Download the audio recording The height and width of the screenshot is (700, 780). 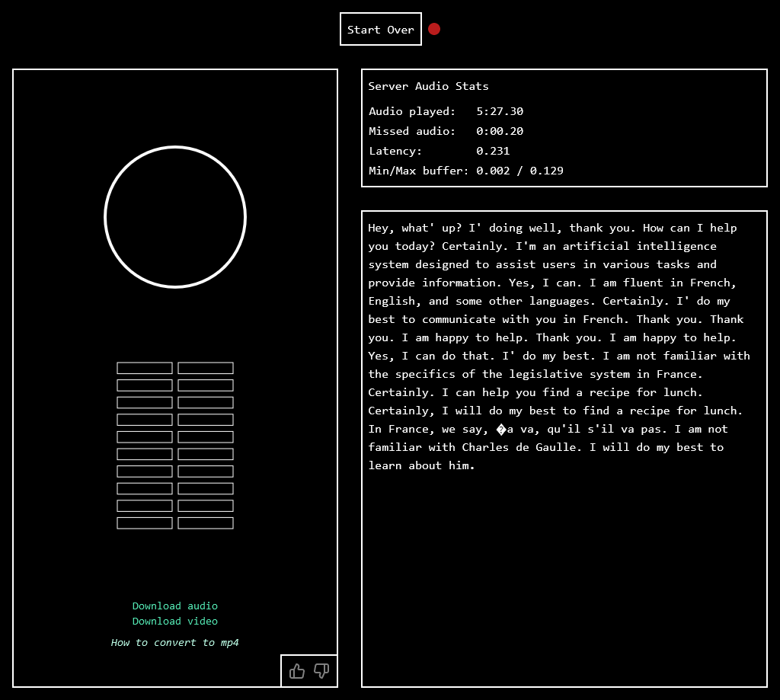coord(175,606)
